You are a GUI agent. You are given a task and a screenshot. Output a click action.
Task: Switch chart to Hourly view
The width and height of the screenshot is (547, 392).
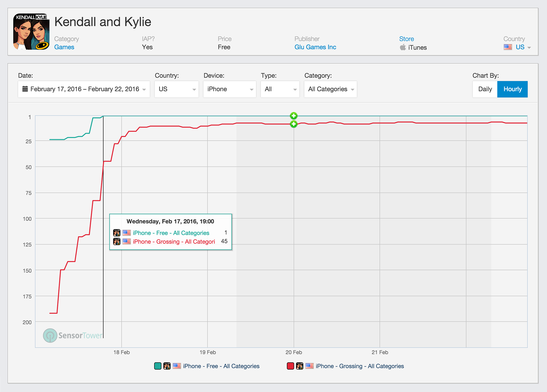pyautogui.click(x=512, y=89)
